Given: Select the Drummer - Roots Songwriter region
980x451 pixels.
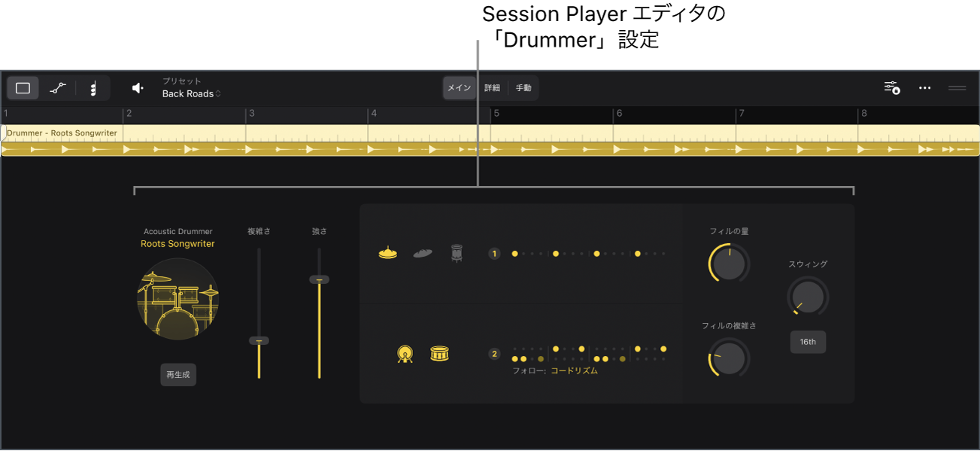Looking at the screenshot, I should tap(490, 140).
